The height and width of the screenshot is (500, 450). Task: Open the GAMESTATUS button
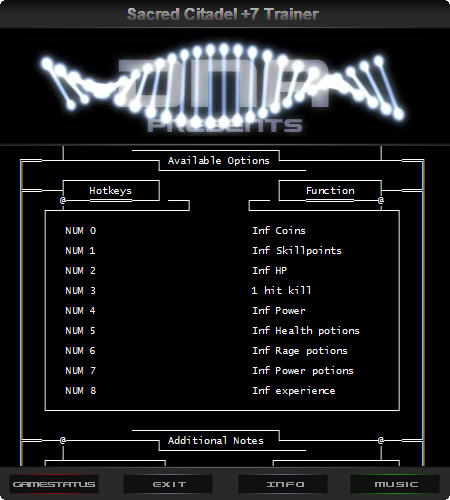point(54,484)
